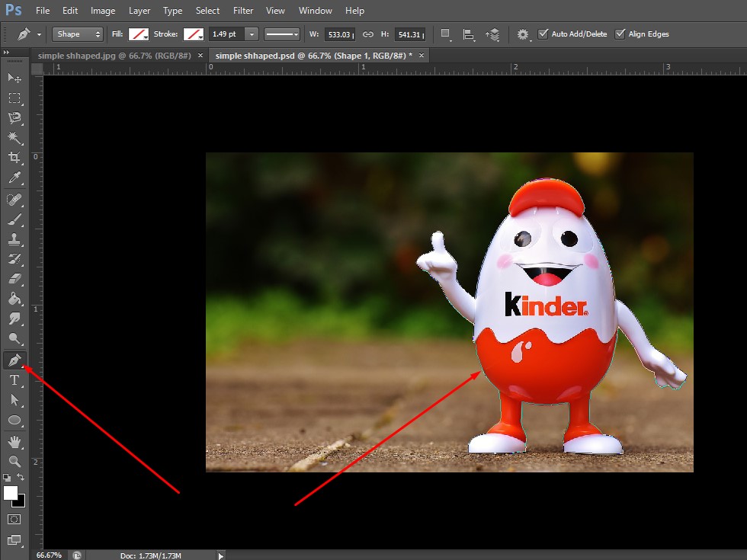Click the 66.67% zoom level field
The width and height of the screenshot is (747, 560).
point(49,555)
